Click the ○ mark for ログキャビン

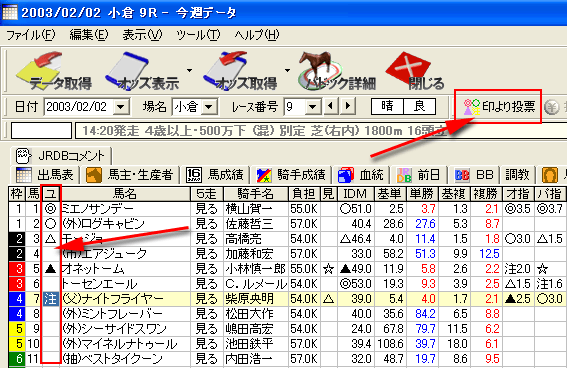pyautogui.click(x=51, y=224)
